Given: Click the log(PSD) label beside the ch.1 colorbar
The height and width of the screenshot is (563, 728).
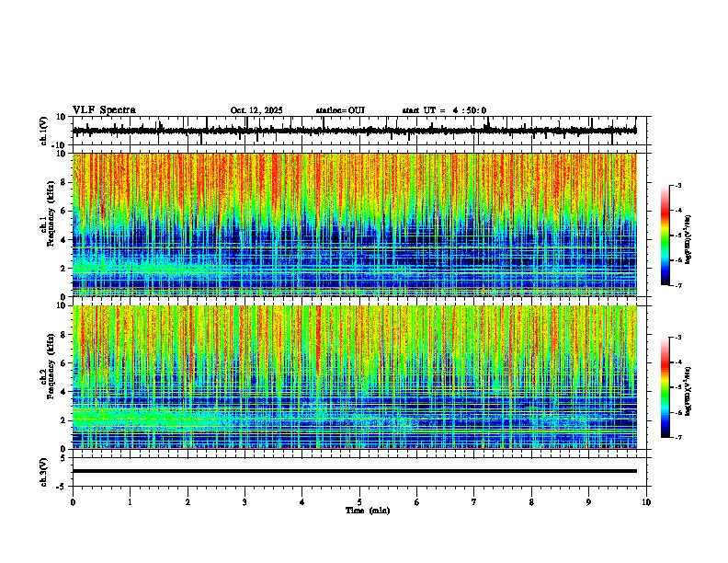Looking at the screenshot, I should (x=688, y=240).
